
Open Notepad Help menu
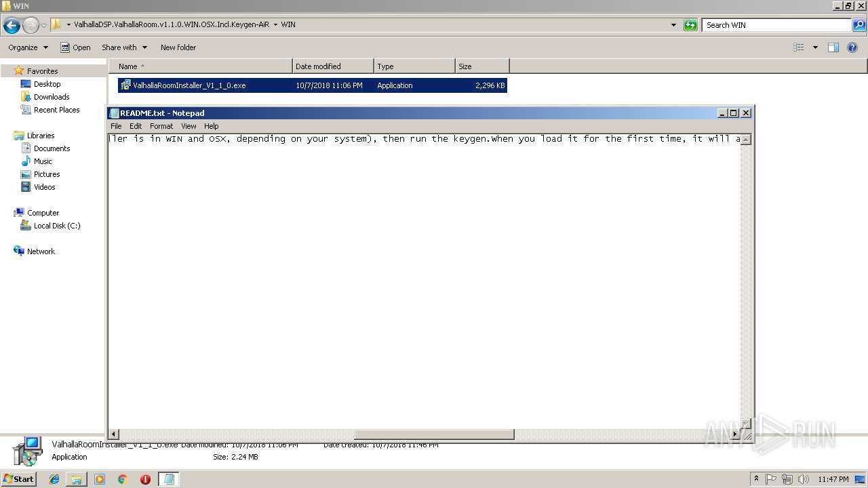[x=212, y=126]
